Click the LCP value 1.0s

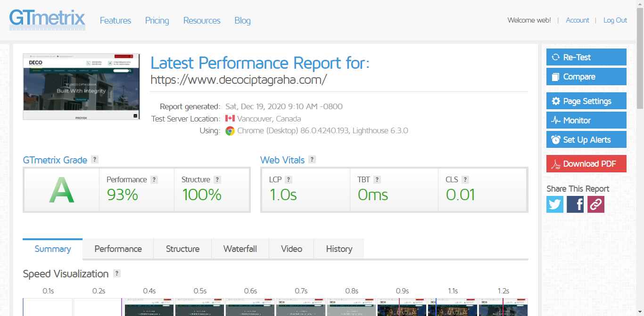tap(283, 194)
